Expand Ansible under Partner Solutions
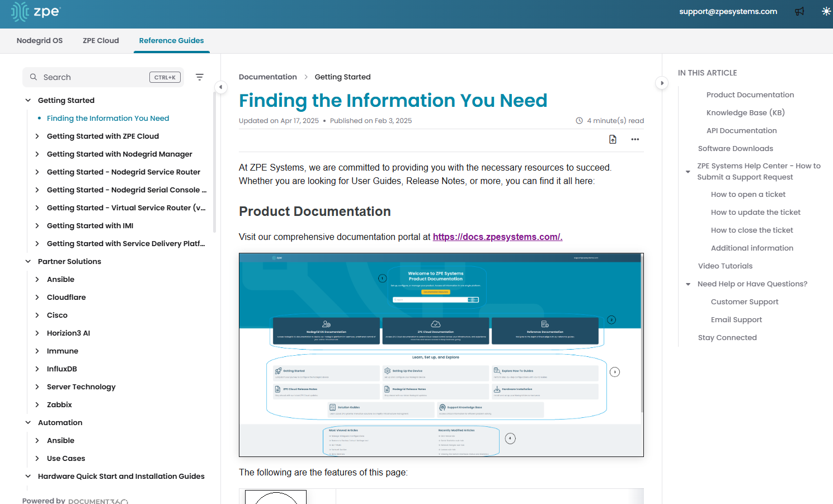Viewport: 833px width, 504px height. click(x=37, y=280)
